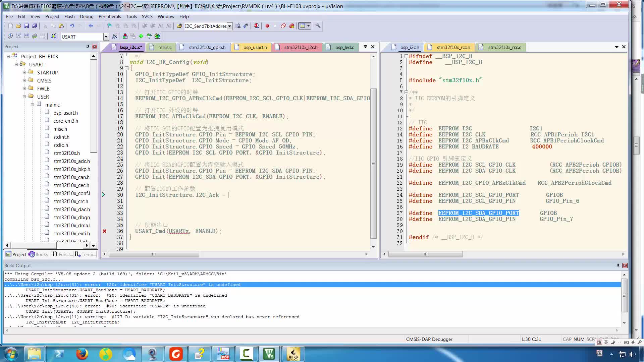Screen dimensions: 644x362
Task: Select the "USARTx" undefined error line
Action: tap(312, 306)
